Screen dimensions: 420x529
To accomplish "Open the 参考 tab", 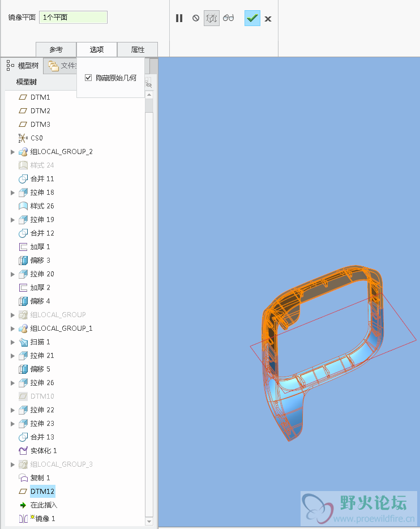I will pyautogui.click(x=56, y=50).
